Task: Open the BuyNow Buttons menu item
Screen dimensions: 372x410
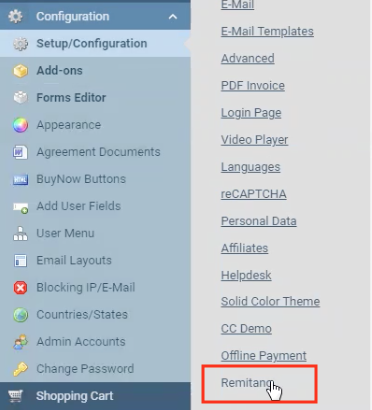Action: click(x=81, y=179)
